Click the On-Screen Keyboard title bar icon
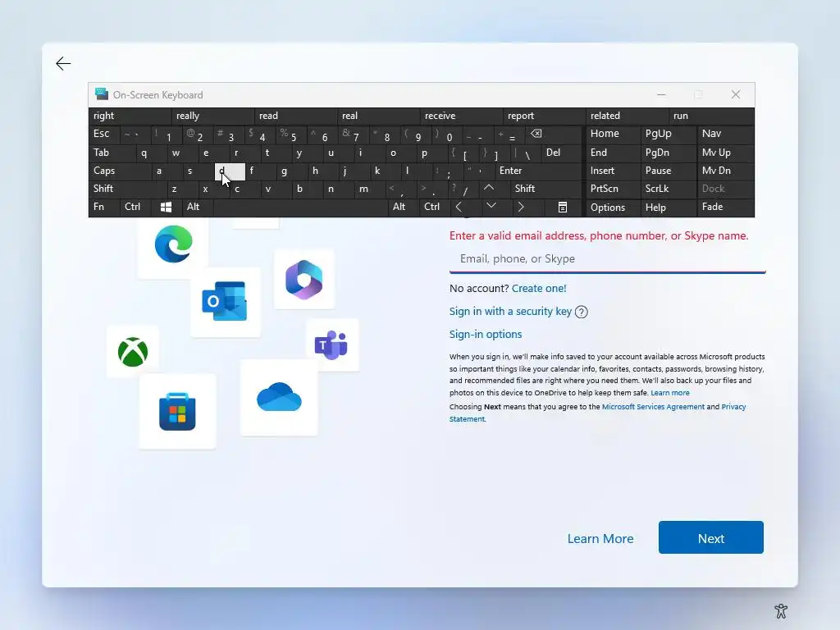Screen dimensions: 840x630 (x=101, y=94)
